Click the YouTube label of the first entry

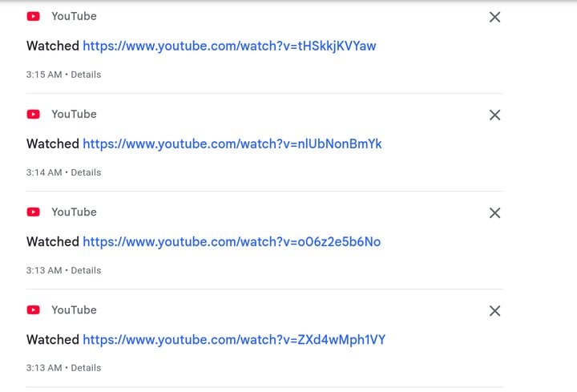click(74, 16)
